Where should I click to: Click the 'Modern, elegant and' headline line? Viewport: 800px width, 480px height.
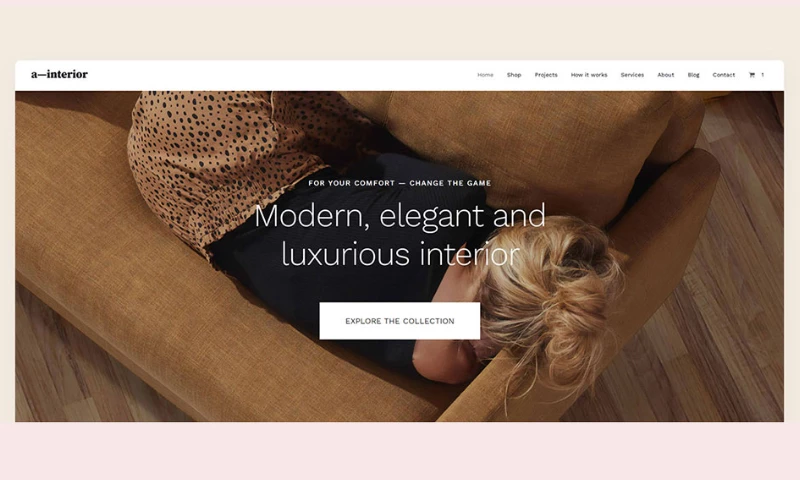[399, 216]
